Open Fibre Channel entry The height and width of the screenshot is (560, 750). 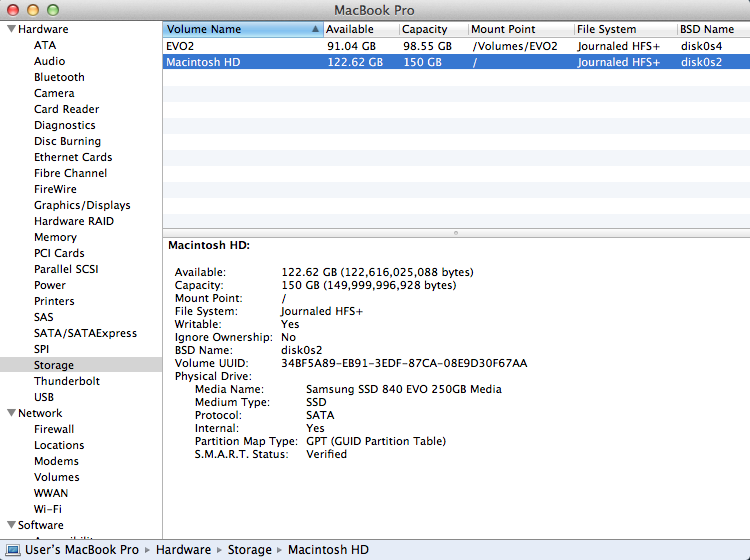(70, 173)
